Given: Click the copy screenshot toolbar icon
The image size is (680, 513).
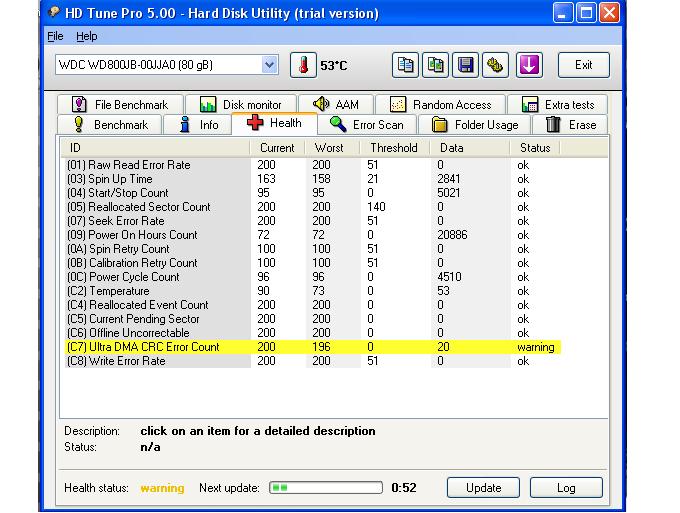Looking at the screenshot, I should [x=435, y=65].
